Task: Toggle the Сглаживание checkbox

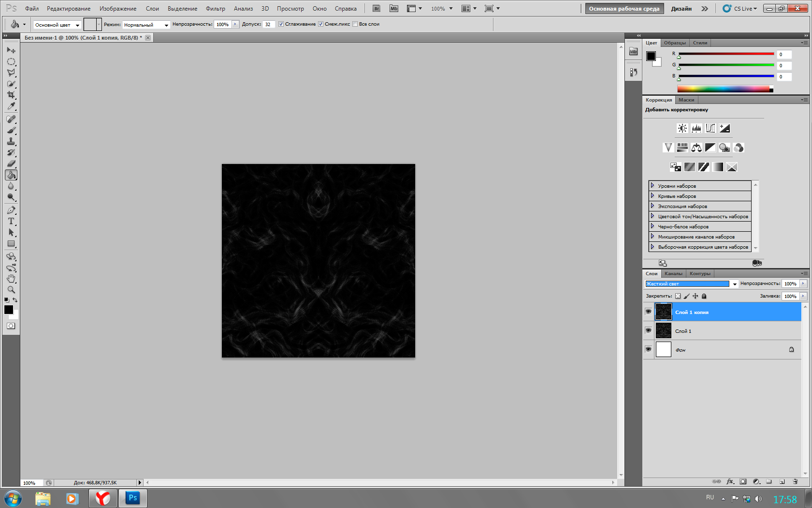Action: pyautogui.click(x=281, y=24)
